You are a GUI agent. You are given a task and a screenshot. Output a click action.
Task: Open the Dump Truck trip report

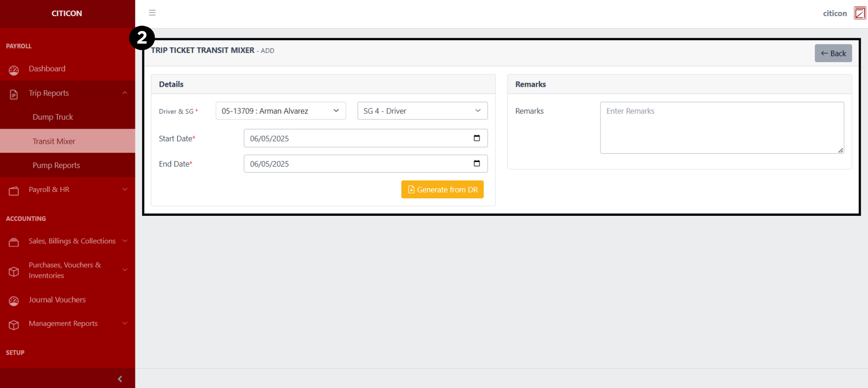coord(53,117)
